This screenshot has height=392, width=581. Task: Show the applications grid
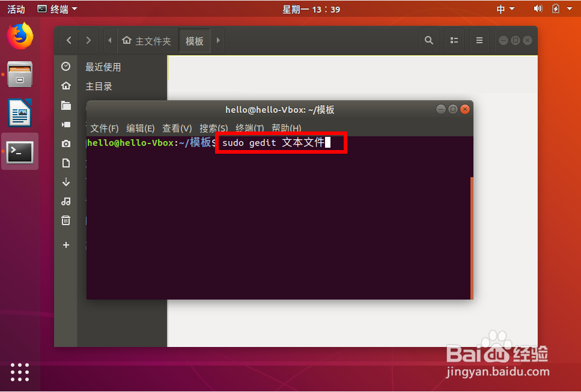(20, 372)
